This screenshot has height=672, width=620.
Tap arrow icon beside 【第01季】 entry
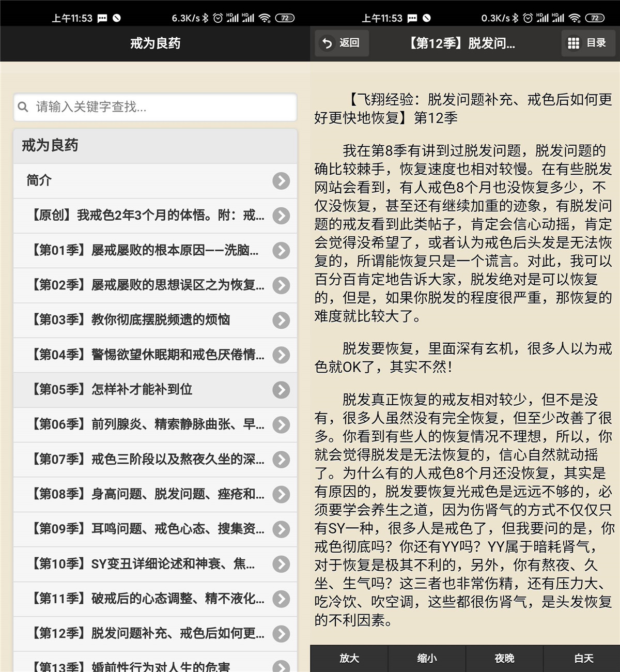pyautogui.click(x=281, y=251)
